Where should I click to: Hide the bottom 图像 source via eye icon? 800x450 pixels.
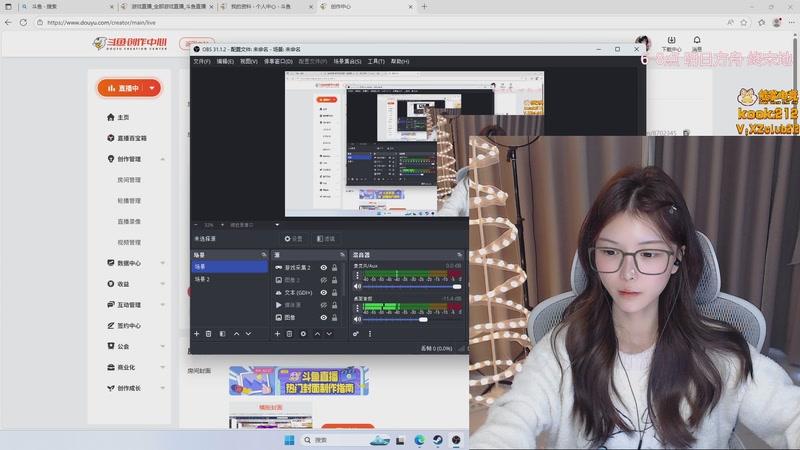pos(323,317)
